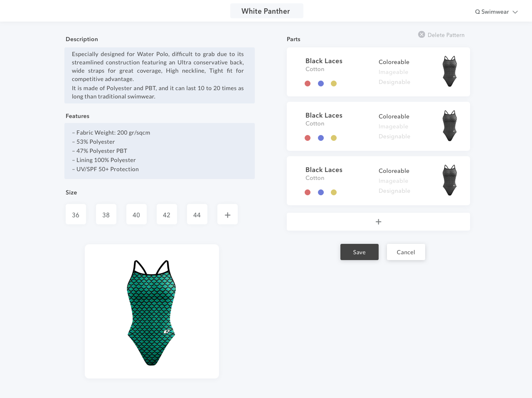Screen dimensions: 532x398
Task: Click the green swimsuit preview image
Action: tap(152, 312)
